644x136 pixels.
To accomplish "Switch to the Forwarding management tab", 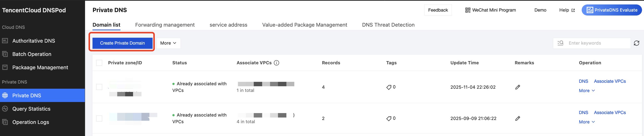I will (x=165, y=25).
